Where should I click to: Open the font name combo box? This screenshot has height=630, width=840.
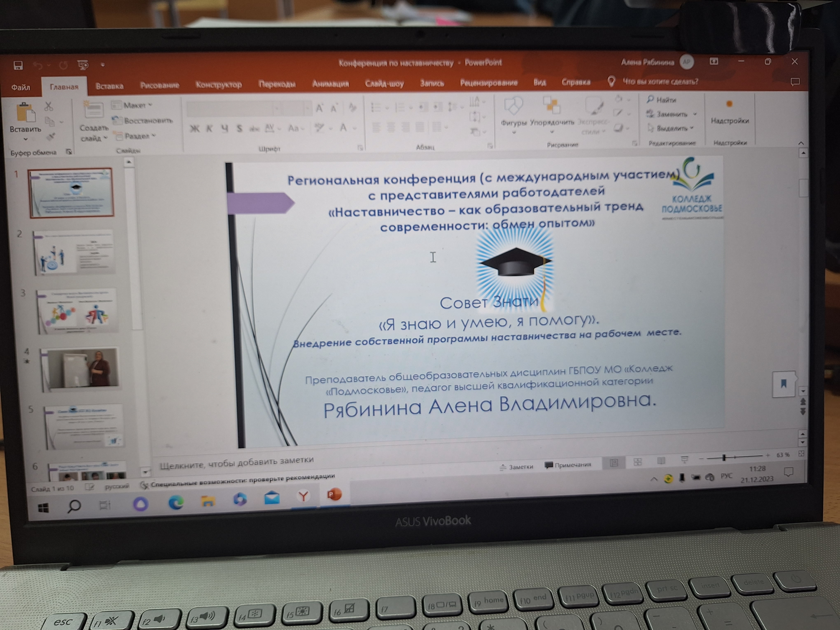point(233,109)
